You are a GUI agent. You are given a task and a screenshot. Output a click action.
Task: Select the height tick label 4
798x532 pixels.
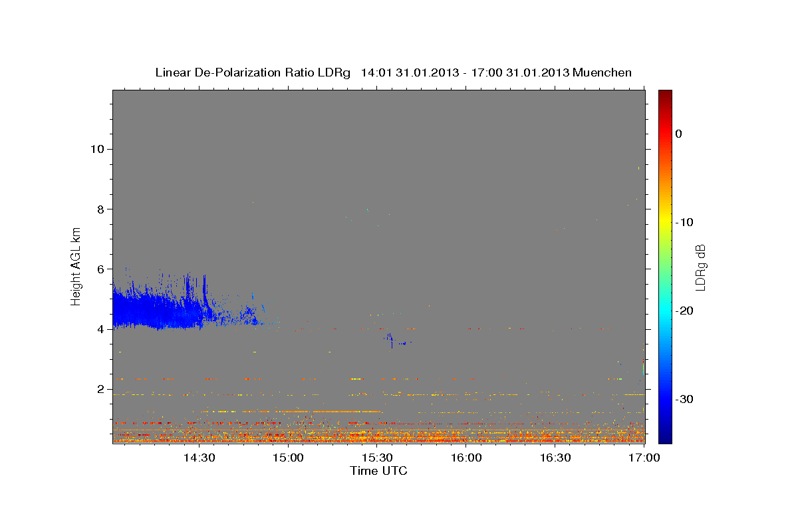tap(99, 329)
